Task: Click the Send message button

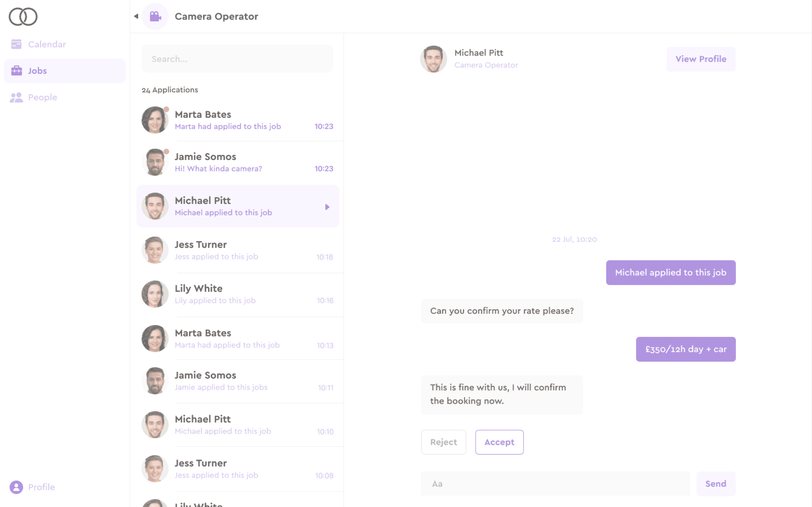Action: tap(715, 483)
